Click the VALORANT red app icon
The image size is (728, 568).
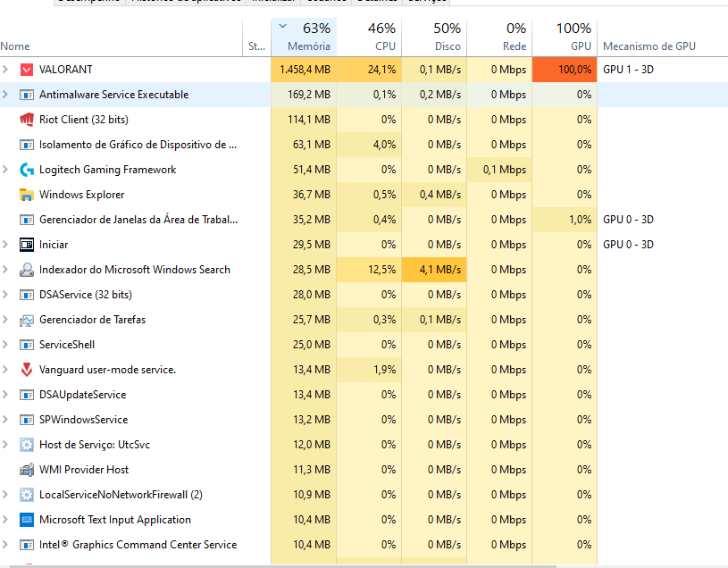[27, 70]
